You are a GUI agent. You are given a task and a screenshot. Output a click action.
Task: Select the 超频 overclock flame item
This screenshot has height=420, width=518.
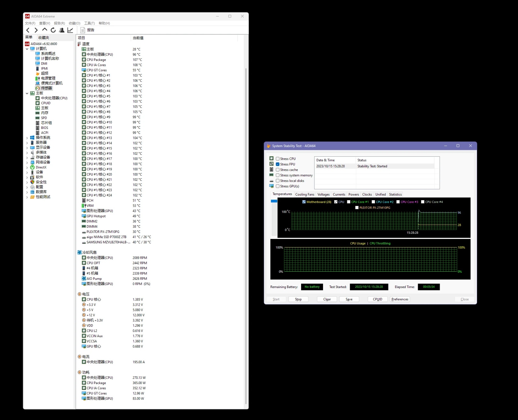click(x=44, y=73)
